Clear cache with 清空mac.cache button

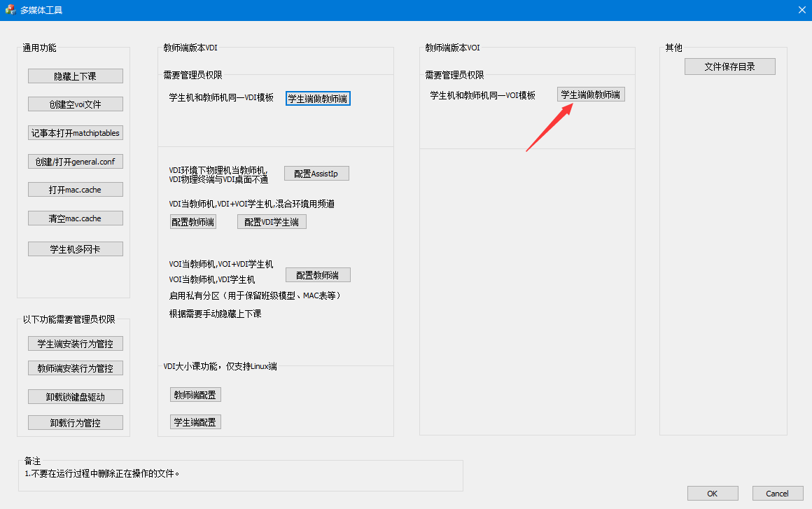pos(76,218)
